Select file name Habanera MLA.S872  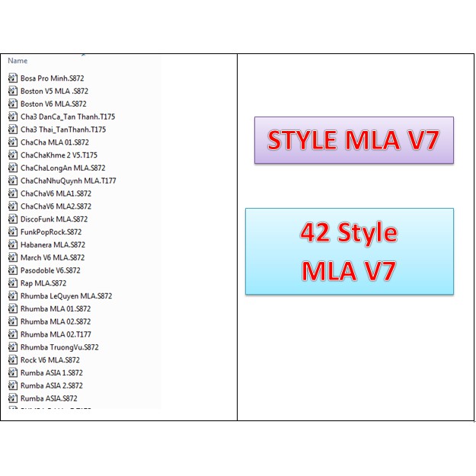(53, 244)
